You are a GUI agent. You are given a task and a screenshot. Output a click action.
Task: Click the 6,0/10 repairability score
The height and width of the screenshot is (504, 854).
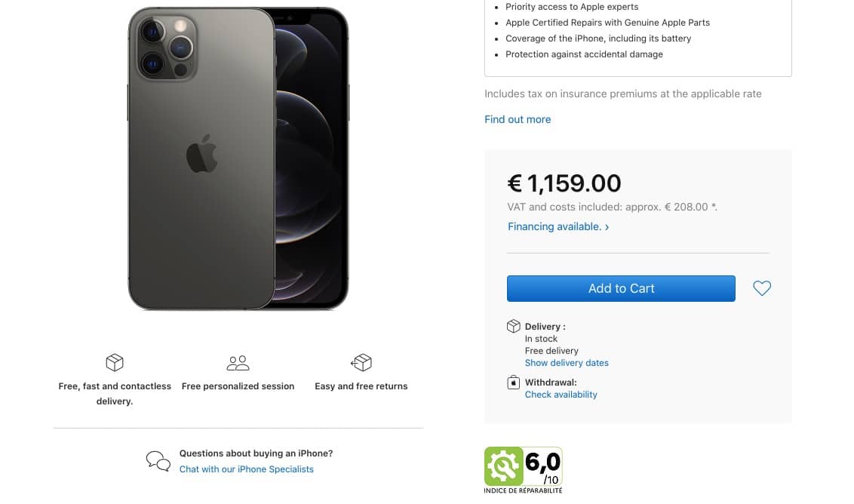(x=543, y=466)
